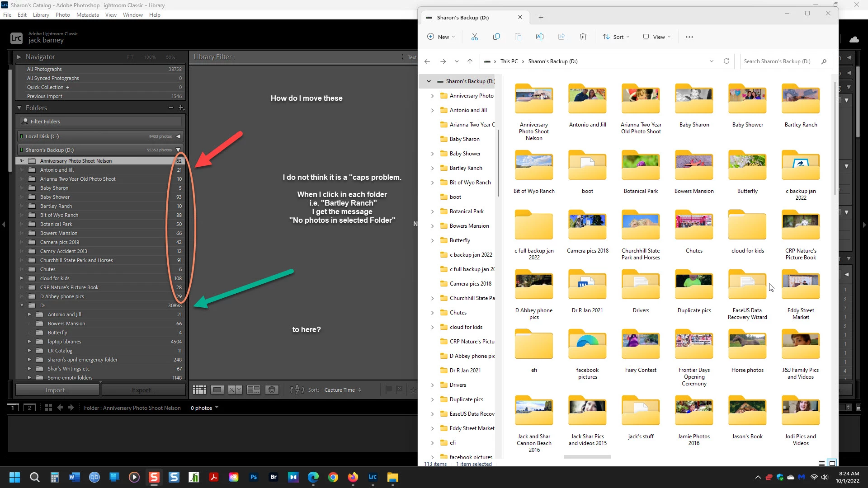
Task: Open the Metadata menu
Action: point(87,15)
